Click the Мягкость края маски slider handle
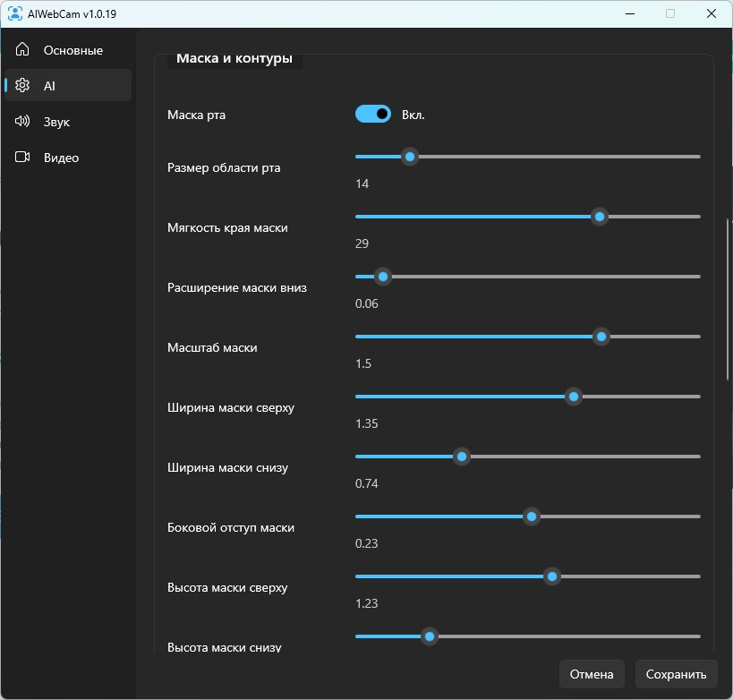The width and height of the screenshot is (733, 700). pos(600,217)
